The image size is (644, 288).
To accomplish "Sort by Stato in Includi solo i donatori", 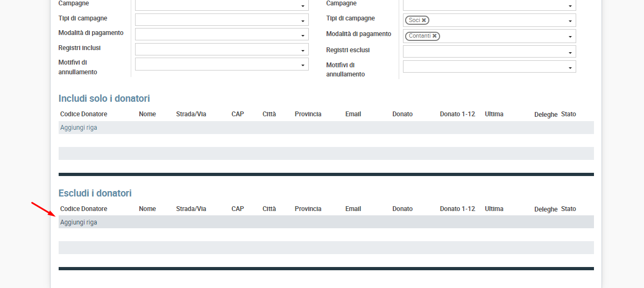I will [568, 114].
